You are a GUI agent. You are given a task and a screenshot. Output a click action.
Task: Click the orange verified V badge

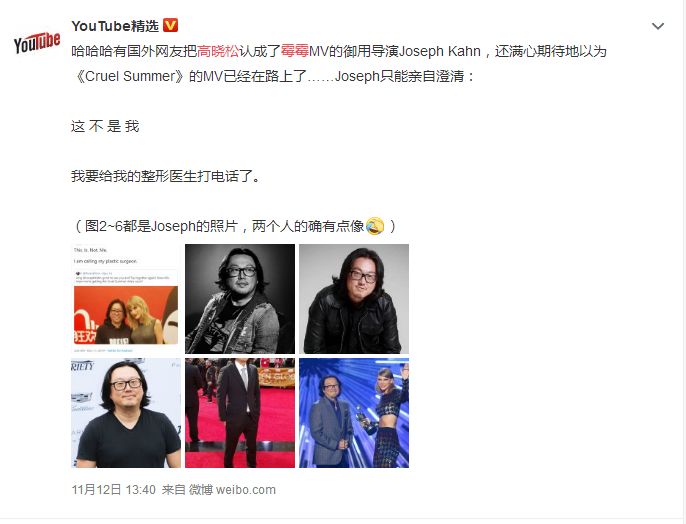coord(170,25)
